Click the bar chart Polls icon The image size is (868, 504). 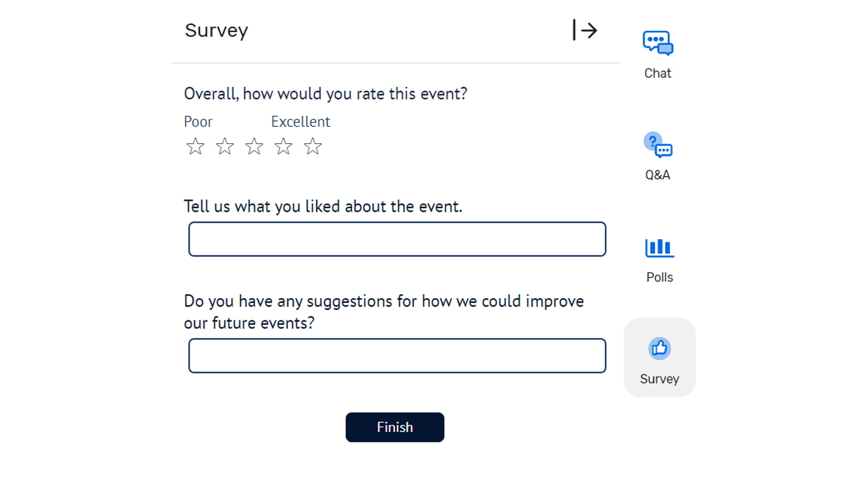(x=659, y=248)
